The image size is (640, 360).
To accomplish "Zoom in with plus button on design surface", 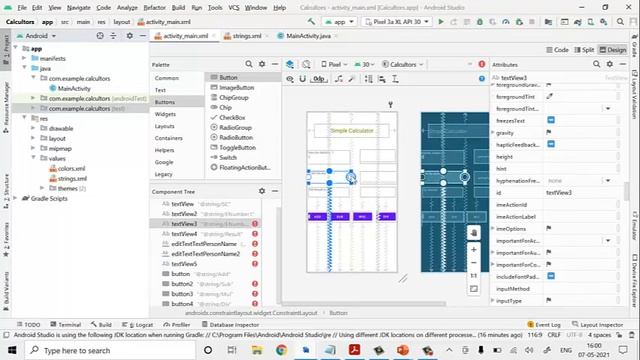I will [473, 249].
